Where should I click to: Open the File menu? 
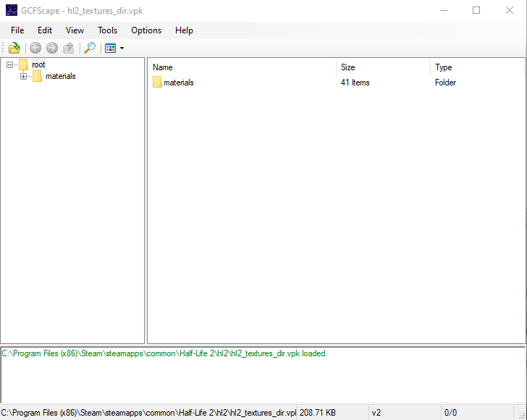point(17,30)
